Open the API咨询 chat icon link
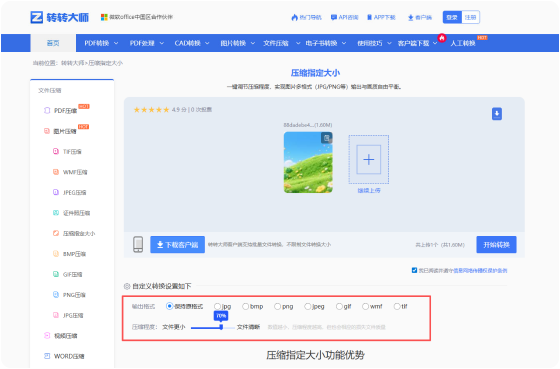Image resolution: width=560 pixels, height=369 pixels. click(344, 17)
